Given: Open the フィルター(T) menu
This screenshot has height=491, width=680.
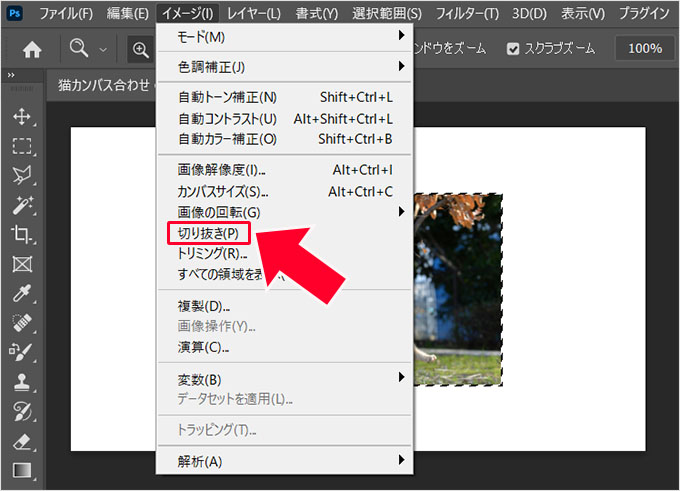Looking at the screenshot, I should tap(467, 14).
